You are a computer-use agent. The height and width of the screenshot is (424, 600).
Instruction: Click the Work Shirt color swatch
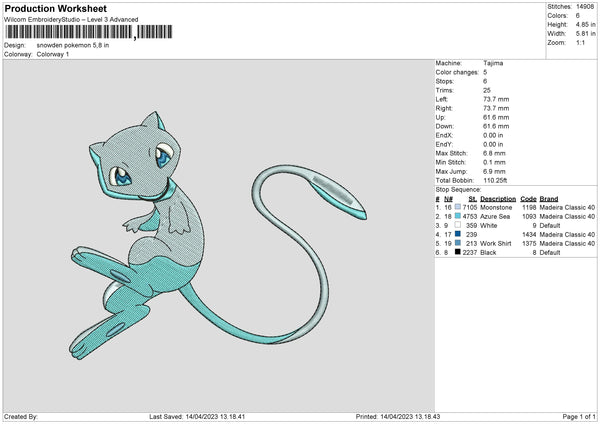pos(458,243)
